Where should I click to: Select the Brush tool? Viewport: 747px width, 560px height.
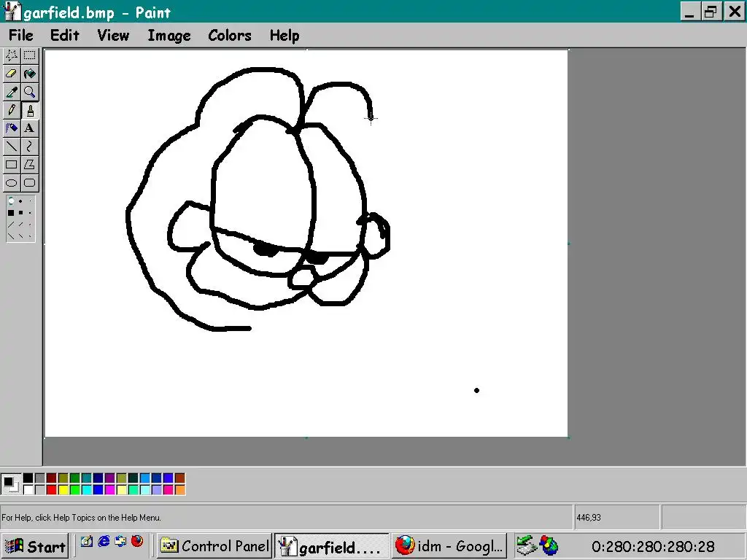click(29, 110)
